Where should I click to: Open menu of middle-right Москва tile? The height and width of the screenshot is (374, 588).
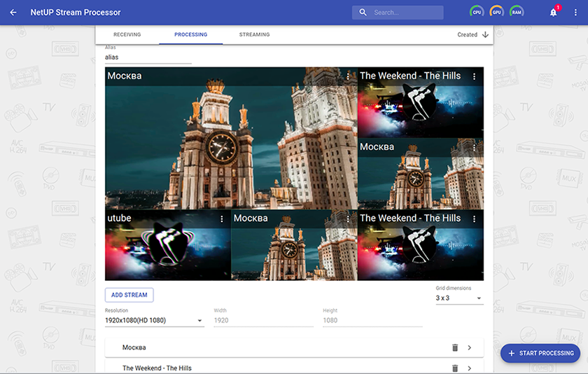(x=474, y=147)
